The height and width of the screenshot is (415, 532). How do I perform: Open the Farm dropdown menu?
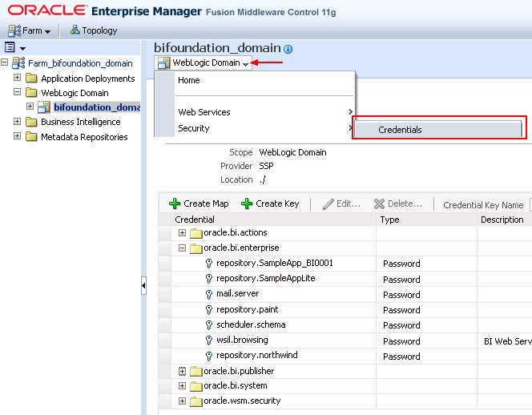[x=29, y=30]
